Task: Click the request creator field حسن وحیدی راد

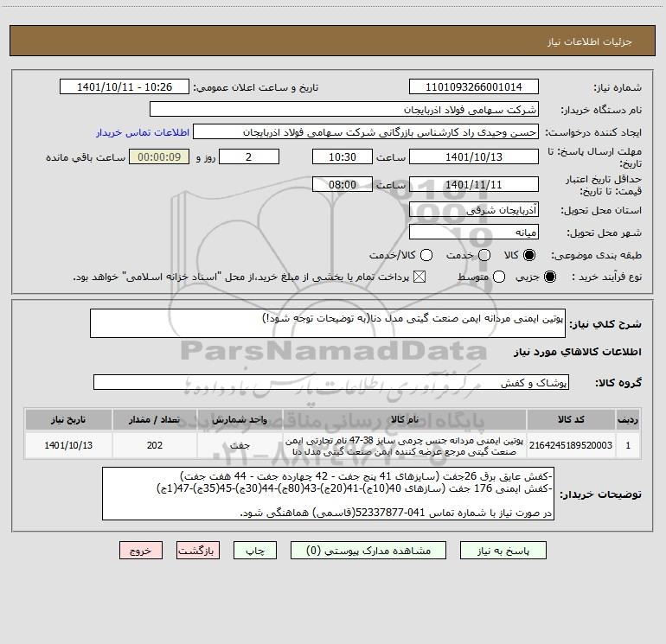Action: pos(366,132)
